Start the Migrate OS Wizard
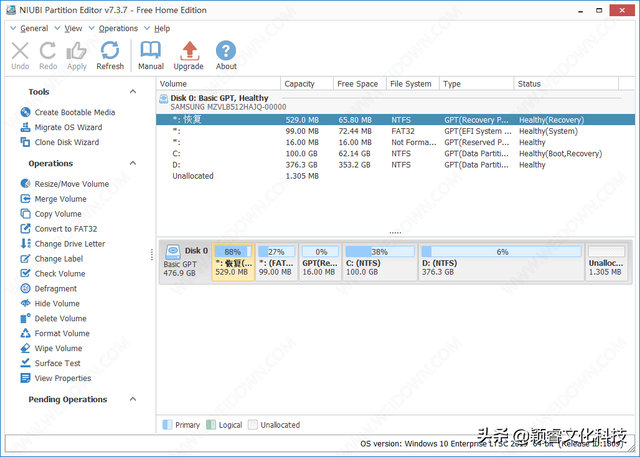 click(67, 127)
